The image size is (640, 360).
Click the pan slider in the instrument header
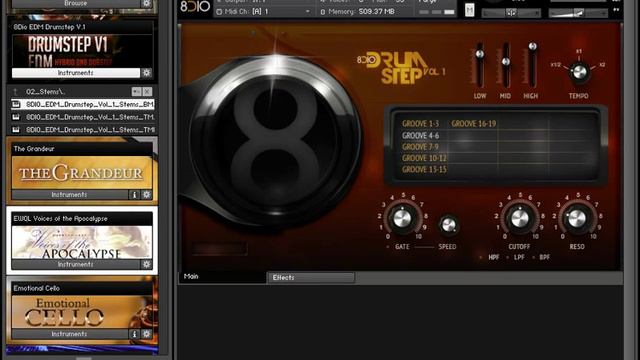coord(511,13)
